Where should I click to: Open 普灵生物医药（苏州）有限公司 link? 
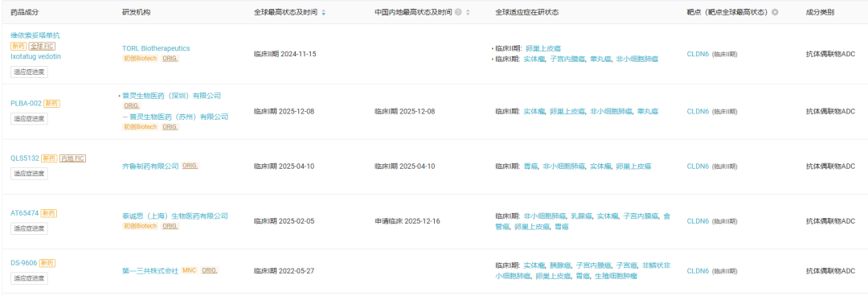[178, 117]
